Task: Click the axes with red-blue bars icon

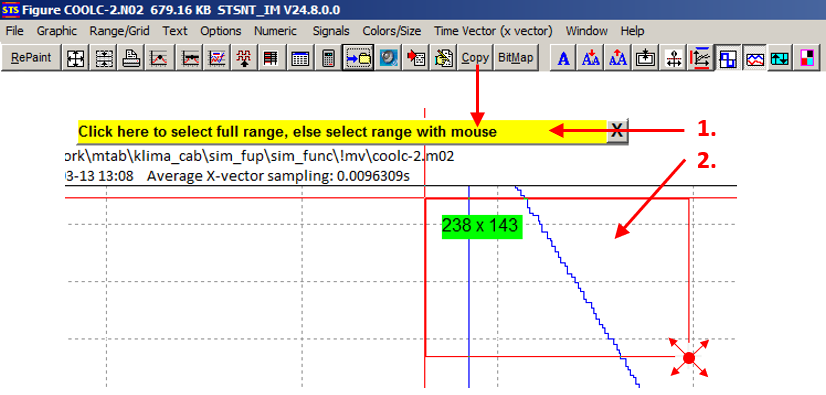Action: click(x=701, y=58)
